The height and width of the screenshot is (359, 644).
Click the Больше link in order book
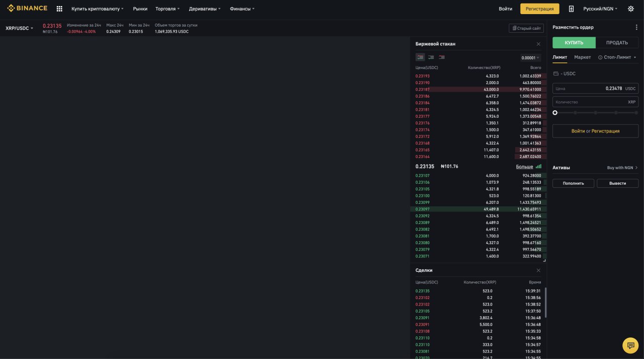pyautogui.click(x=524, y=167)
